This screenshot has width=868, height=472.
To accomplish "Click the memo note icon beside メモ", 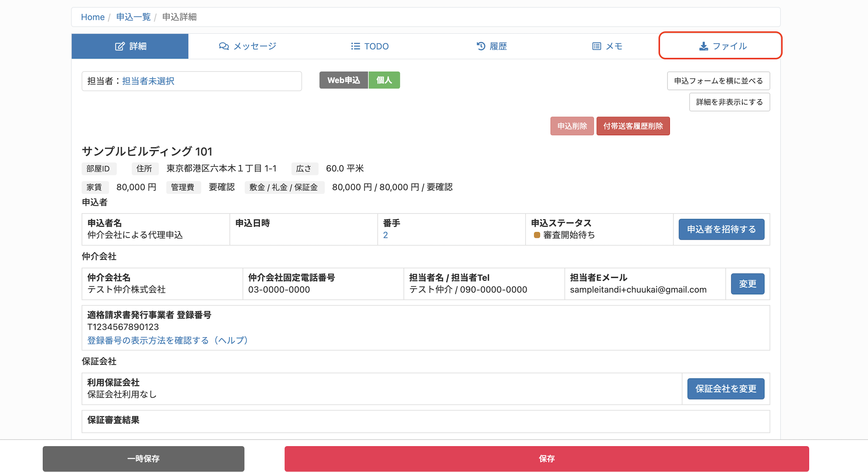I will (596, 46).
